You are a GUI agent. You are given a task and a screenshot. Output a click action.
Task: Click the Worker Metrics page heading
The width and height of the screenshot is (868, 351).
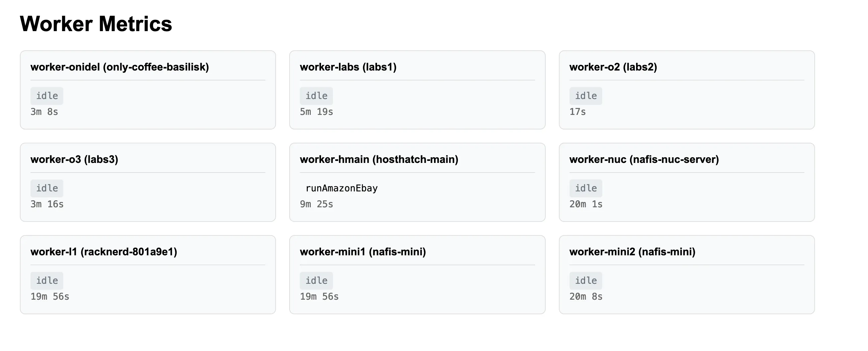point(96,23)
